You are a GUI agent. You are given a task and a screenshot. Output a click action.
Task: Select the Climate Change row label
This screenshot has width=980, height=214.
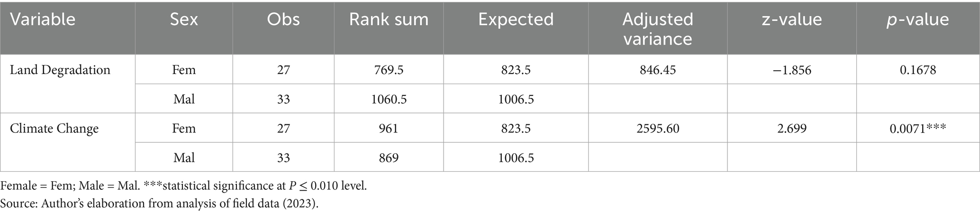[x=54, y=129]
